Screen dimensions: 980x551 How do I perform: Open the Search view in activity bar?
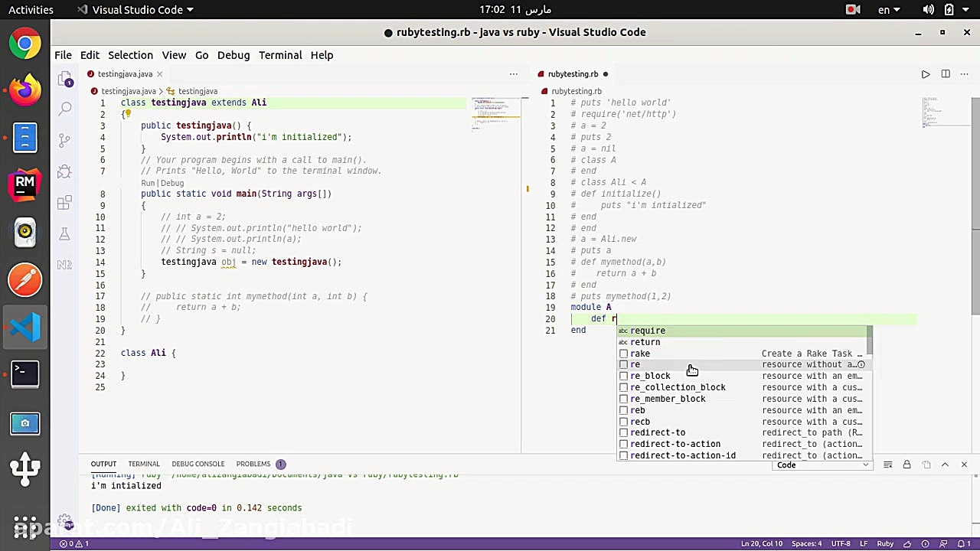pos(65,109)
